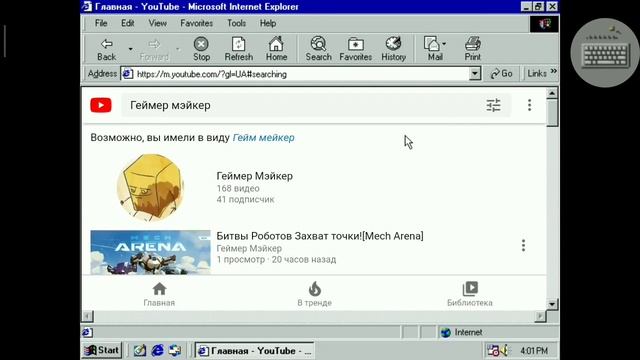Click the horizontal scrollbar right arrow
This screenshot has width=640, height=360.
(540, 316)
